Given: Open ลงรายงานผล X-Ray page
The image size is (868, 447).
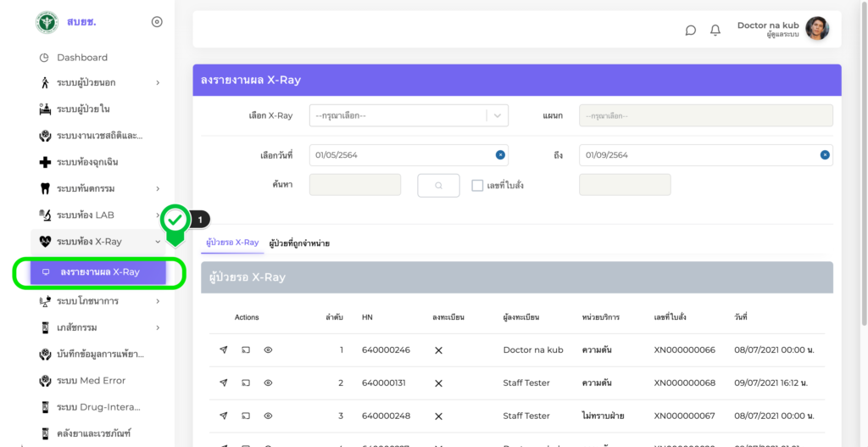Looking at the screenshot, I should [99, 272].
